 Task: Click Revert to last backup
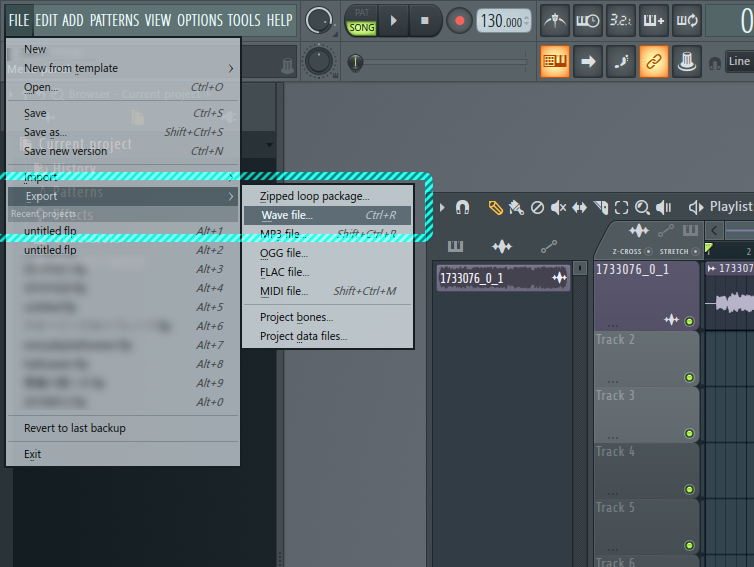(x=123, y=428)
